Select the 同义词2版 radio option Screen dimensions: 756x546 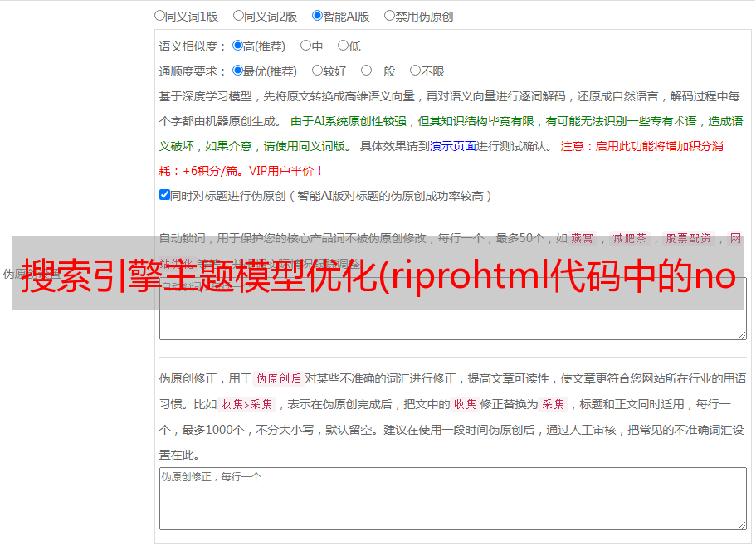click(238, 16)
